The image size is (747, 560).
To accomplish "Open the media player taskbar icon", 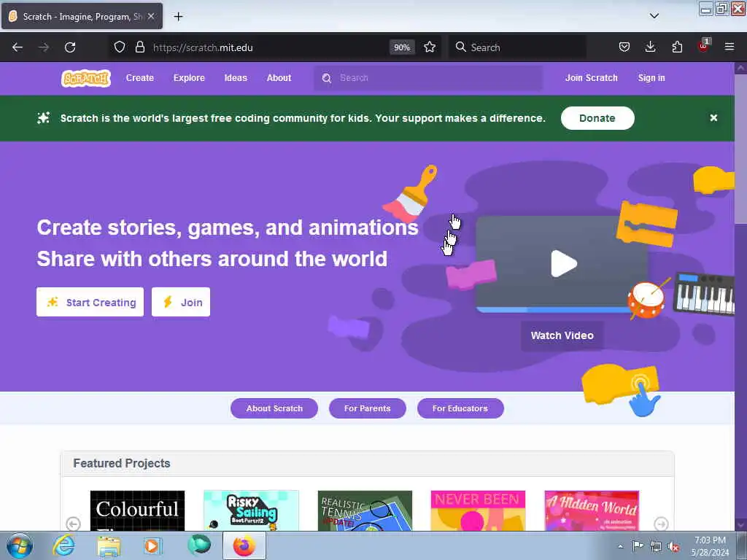I will [153, 545].
